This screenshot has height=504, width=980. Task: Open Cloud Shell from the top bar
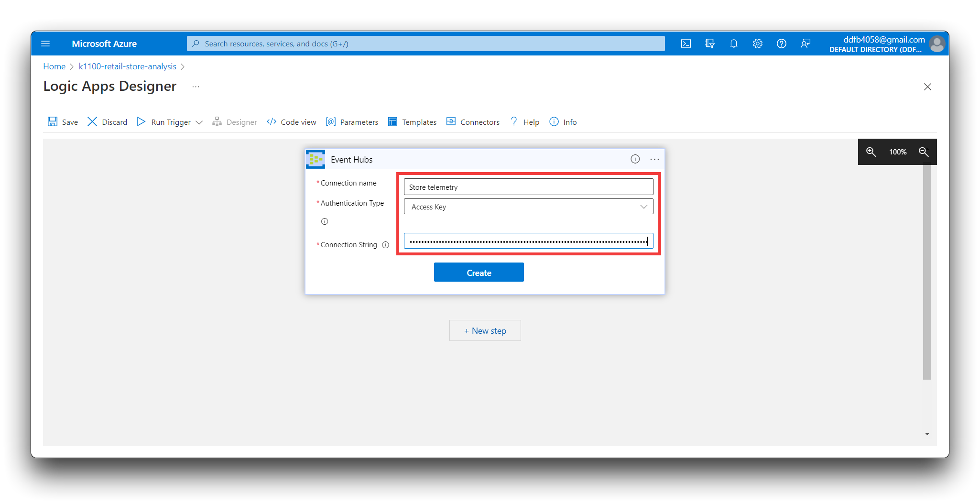point(686,44)
